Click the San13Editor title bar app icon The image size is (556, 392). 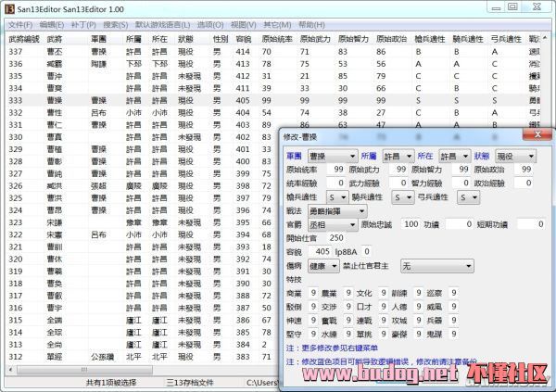click(x=10, y=8)
